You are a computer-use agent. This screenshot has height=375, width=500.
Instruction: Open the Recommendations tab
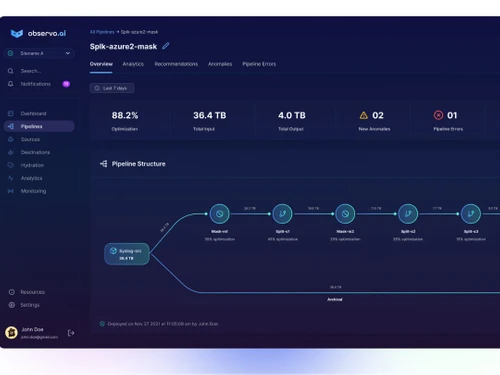[x=176, y=64]
